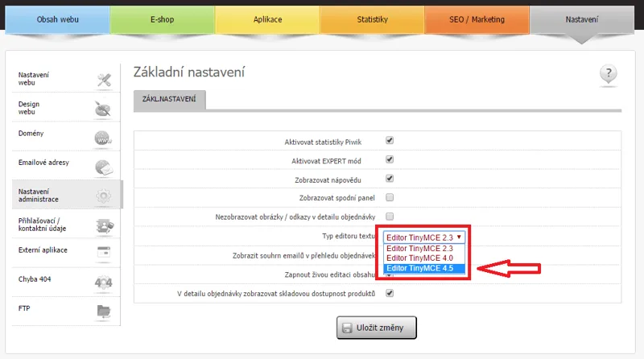This screenshot has height=359, width=644.
Task: Open Emailové adresy in the sidebar
Action: (43, 163)
